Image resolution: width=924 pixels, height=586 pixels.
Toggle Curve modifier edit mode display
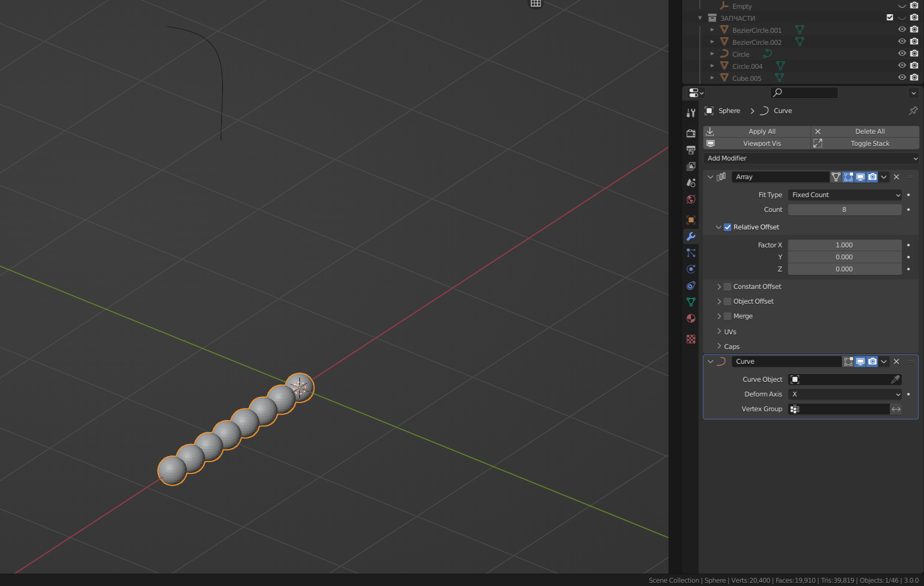(x=848, y=362)
